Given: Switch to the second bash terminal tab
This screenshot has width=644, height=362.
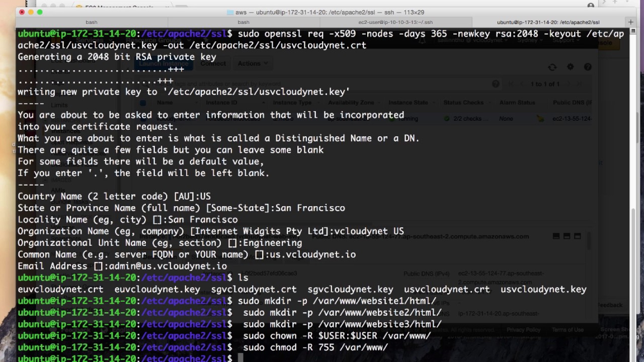Looking at the screenshot, I should pyautogui.click(x=244, y=22).
